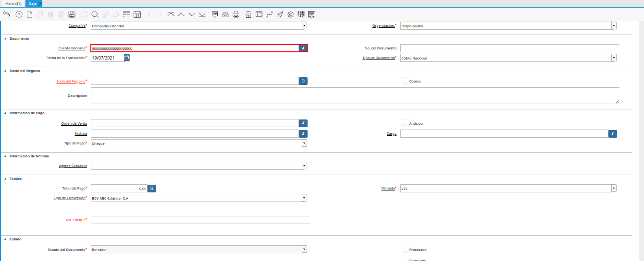644x261 pixels.
Task: Click the No. Cheque input field
Action: pos(200,220)
